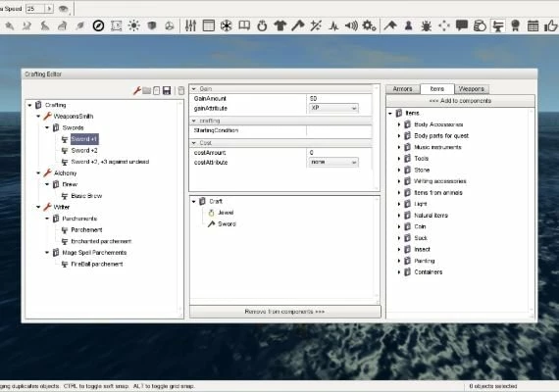The height and width of the screenshot is (392, 559).
Task: Select the Coin category in Items tree
Action: click(x=420, y=226)
